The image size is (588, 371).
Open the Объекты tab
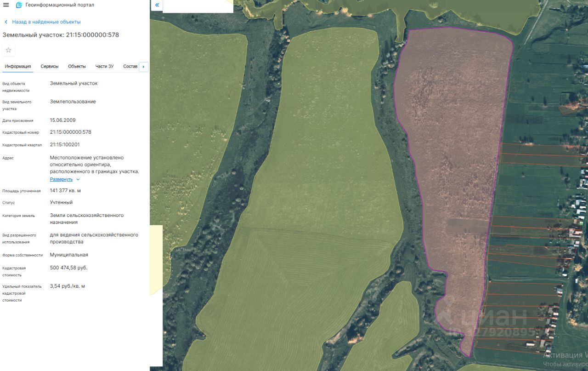click(77, 67)
